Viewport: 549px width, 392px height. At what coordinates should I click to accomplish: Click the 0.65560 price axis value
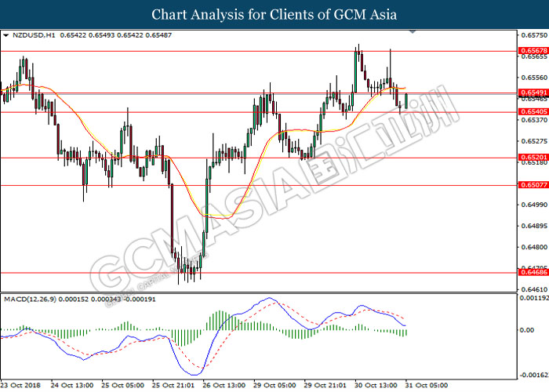[x=534, y=78]
